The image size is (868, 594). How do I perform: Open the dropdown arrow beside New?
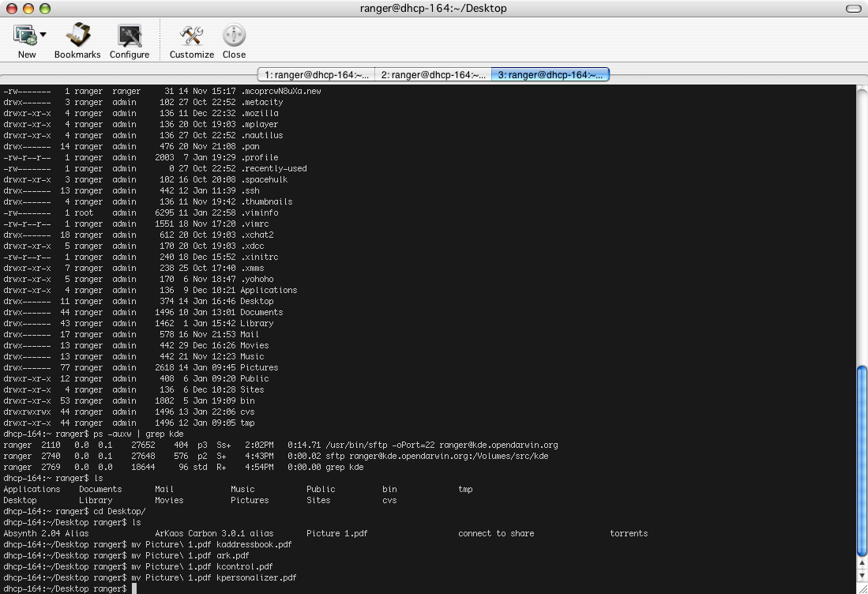coord(43,34)
